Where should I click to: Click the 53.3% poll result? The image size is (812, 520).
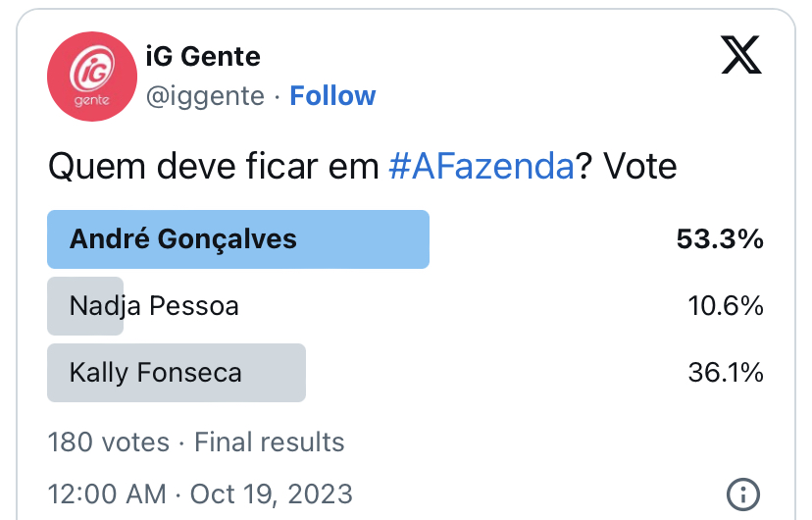[x=720, y=239]
